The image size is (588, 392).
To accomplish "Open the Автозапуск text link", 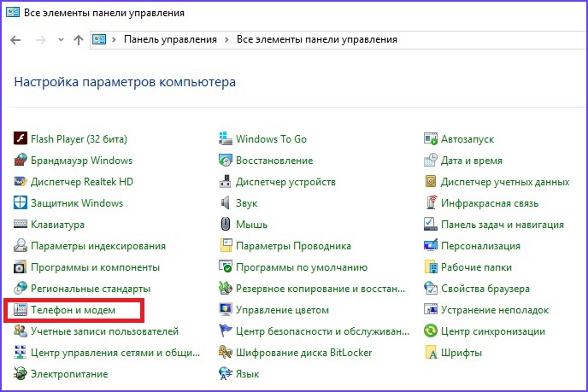I will point(467,139).
